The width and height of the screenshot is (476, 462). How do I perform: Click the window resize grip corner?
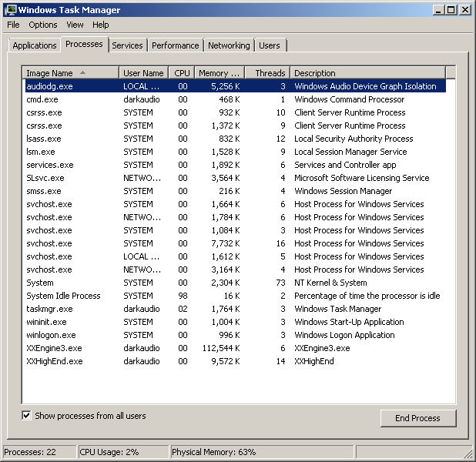(x=468, y=454)
